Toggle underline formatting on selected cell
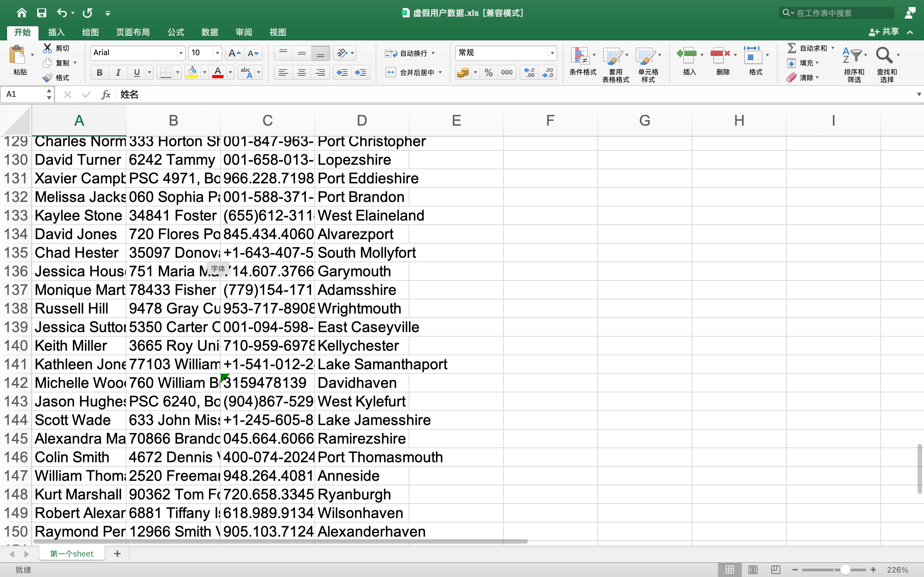Image resolution: width=924 pixels, height=577 pixels. click(x=136, y=72)
